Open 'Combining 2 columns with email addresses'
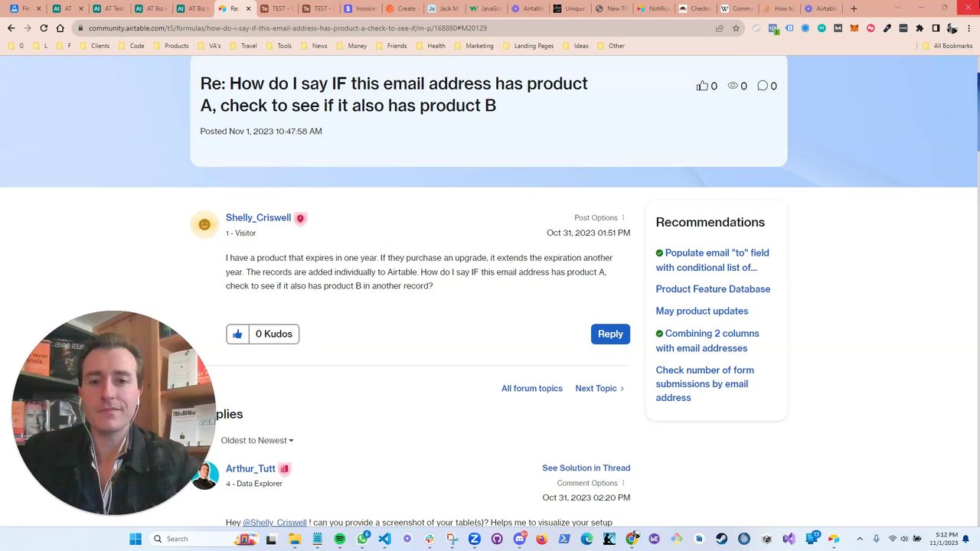This screenshot has width=980, height=551. coord(707,341)
